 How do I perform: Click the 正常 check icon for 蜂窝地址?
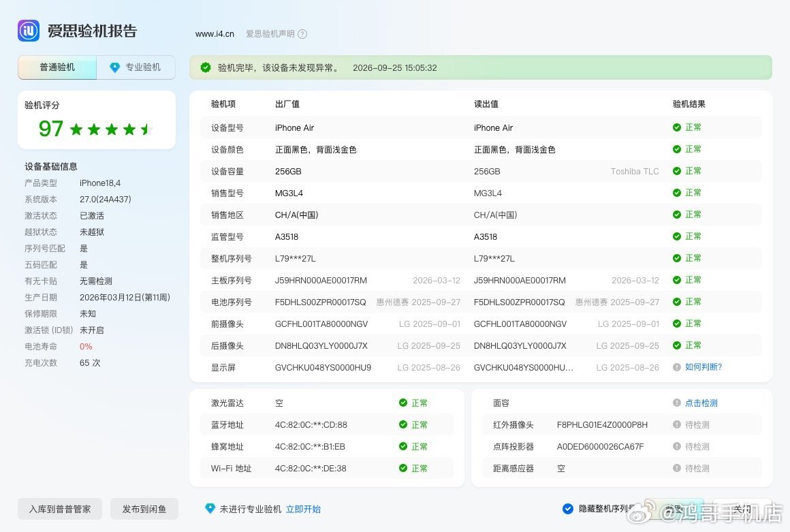click(402, 446)
